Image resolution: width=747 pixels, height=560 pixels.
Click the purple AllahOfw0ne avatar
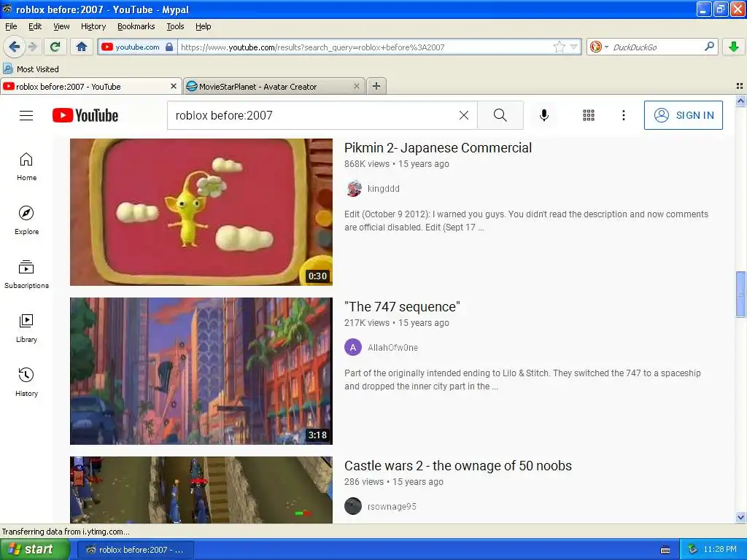coord(353,348)
